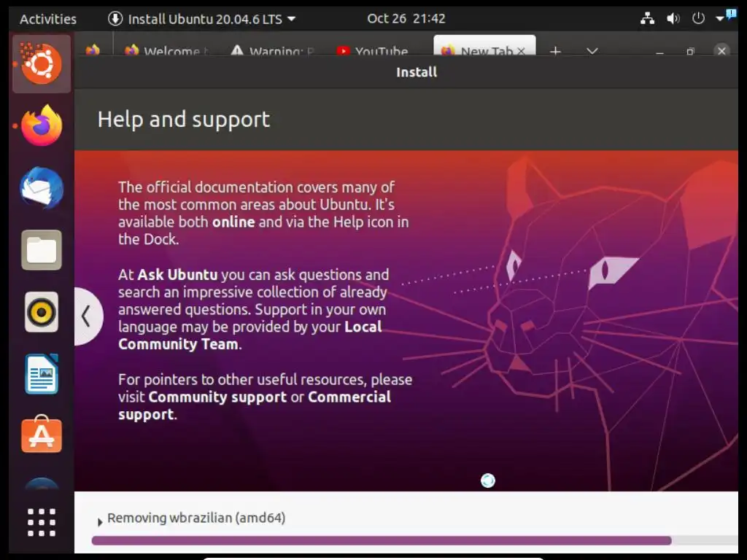
Task: Click the Ubuntu installer icon in the dock
Action: [42, 64]
